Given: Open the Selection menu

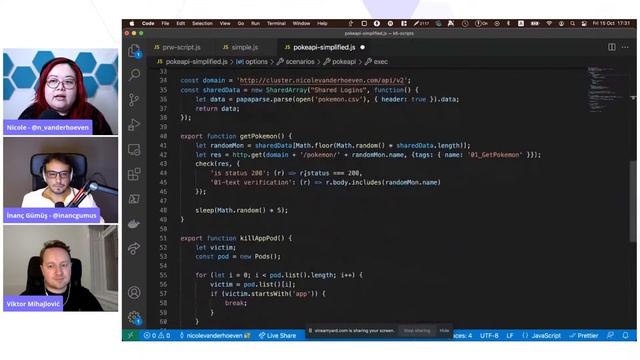Looking at the screenshot, I should pyautogui.click(x=202, y=24).
